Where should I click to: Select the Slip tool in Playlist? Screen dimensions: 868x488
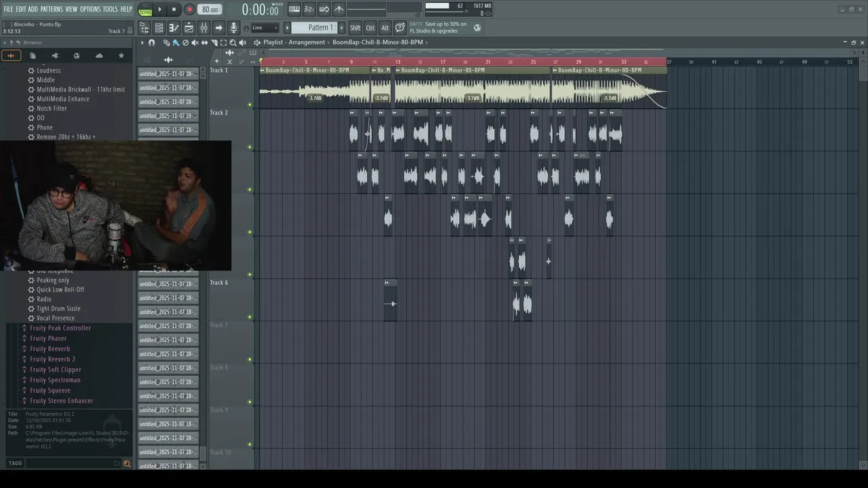[204, 43]
